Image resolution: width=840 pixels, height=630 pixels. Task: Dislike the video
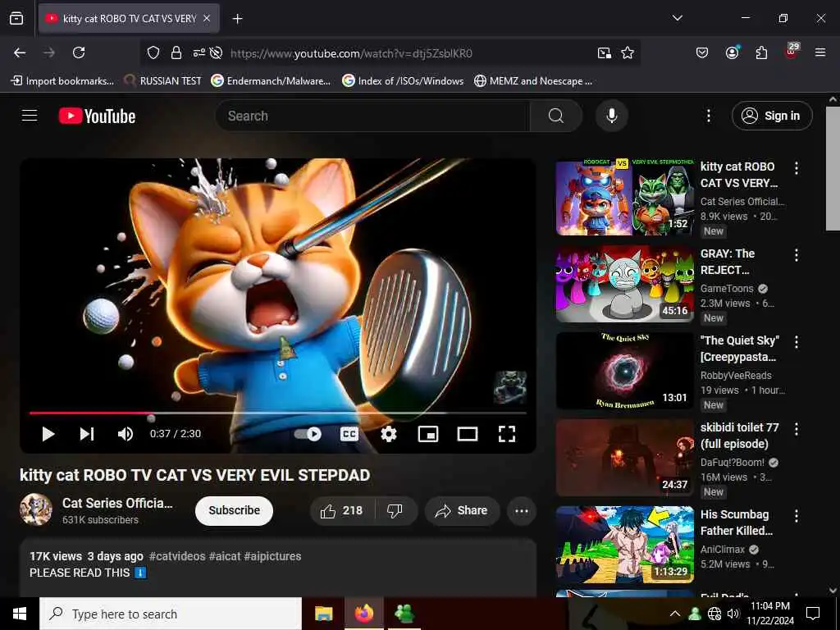click(x=395, y=510)
